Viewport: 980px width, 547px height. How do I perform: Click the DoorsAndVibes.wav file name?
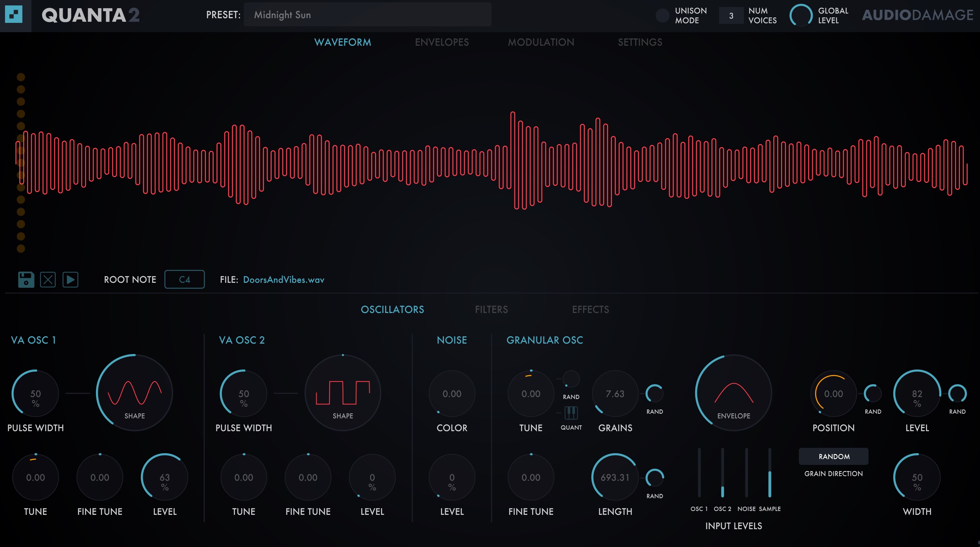pos(283,280)
